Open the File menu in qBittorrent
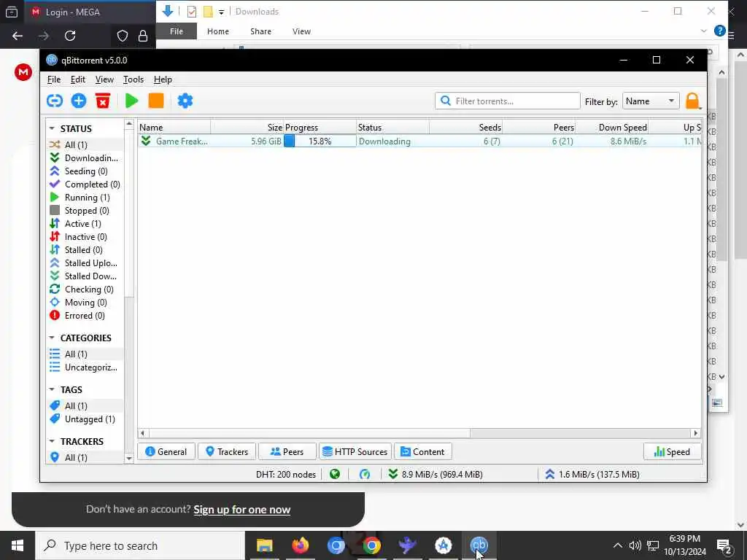The image size is (747, 560). coord(54,79)
